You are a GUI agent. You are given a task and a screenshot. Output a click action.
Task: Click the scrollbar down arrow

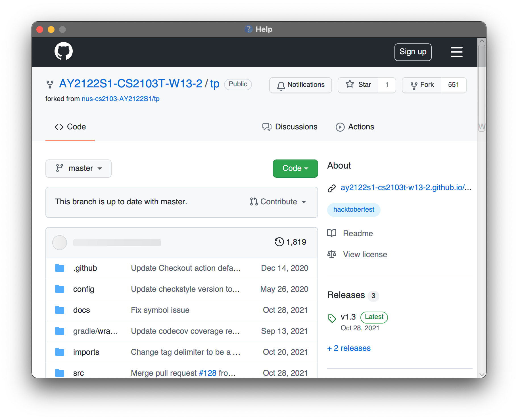click(x=482, y=375)
